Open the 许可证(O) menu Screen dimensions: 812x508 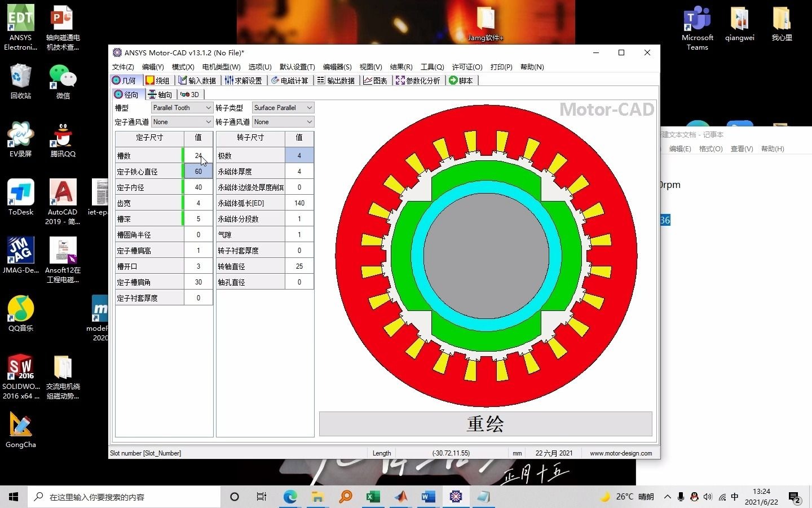(x=467, y=67)
